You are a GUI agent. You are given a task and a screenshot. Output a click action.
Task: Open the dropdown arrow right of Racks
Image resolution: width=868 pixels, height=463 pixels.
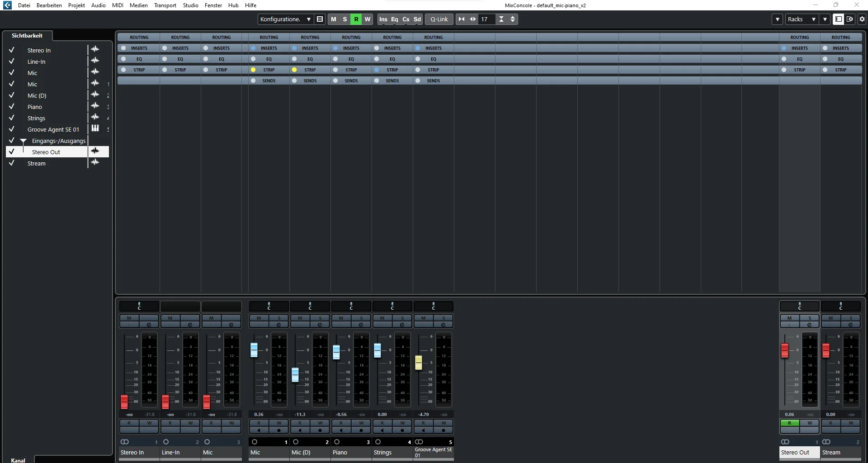pos(825,19)
